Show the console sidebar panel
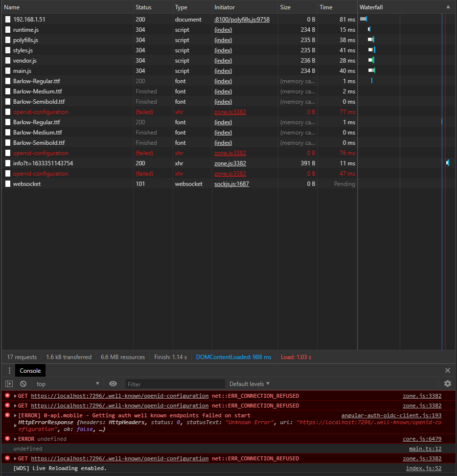The image size is (457, 476). (9, 384)
